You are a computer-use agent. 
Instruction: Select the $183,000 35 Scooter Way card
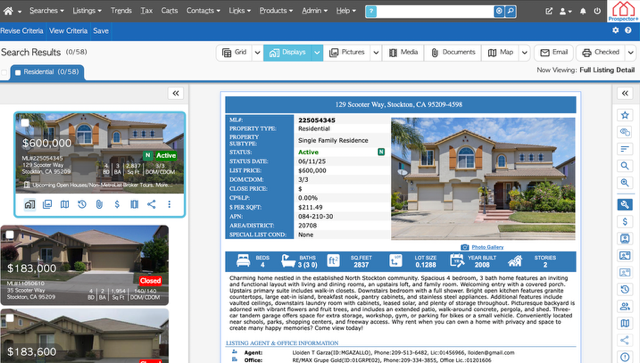[x=84, y=265]
